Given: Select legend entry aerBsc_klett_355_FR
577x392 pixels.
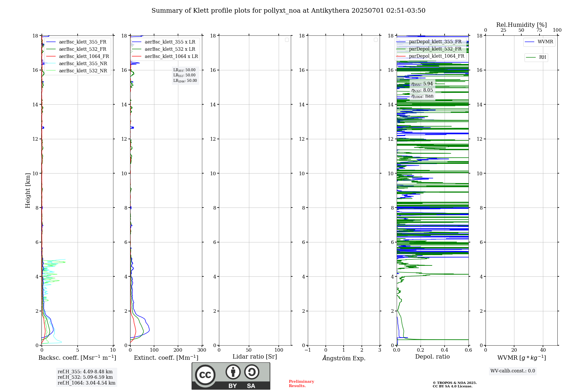Looking at the screenshot, I should point(77,42).
